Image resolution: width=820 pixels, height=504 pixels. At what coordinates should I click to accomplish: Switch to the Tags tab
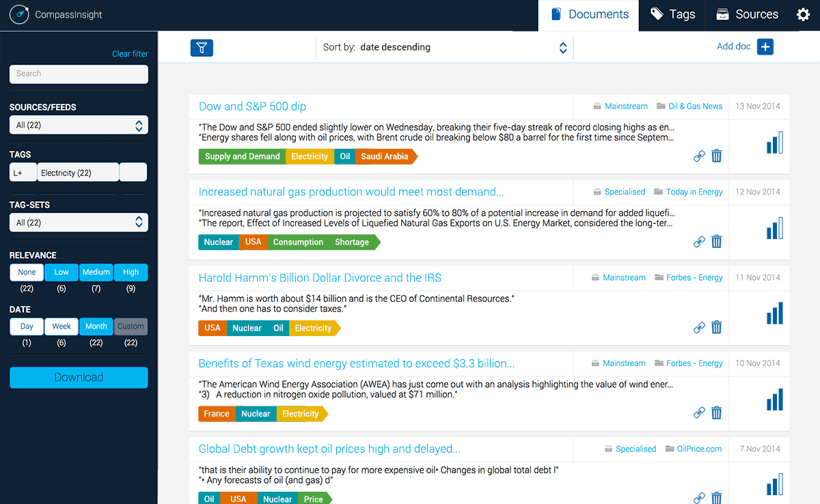(x=672, y=15)
